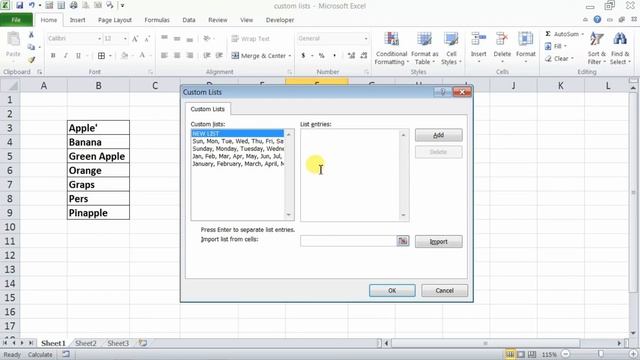This screenshot has height=360, width=640.
Task: Switch to Sheet2 tab
Action: [x=86, y=343]
